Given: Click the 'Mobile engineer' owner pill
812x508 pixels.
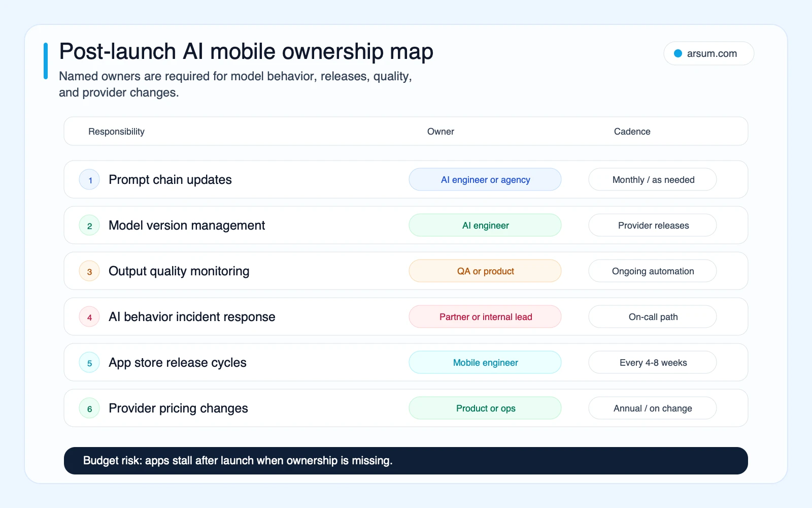Looking at the screenshot, I should [485, 362].
